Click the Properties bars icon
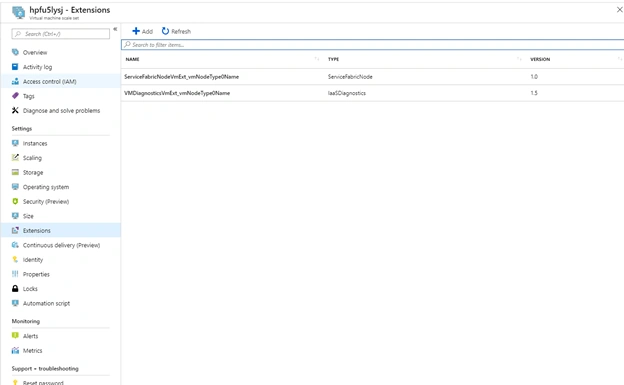 pyautogui.click(x=15, y=274)
